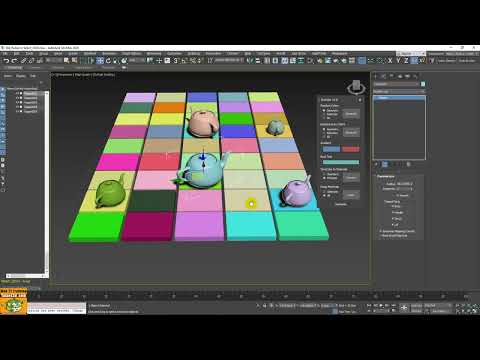This screenshot has height=360, width=480.
Task: Click the Mirror tool icon
Action: click(250, 61)
